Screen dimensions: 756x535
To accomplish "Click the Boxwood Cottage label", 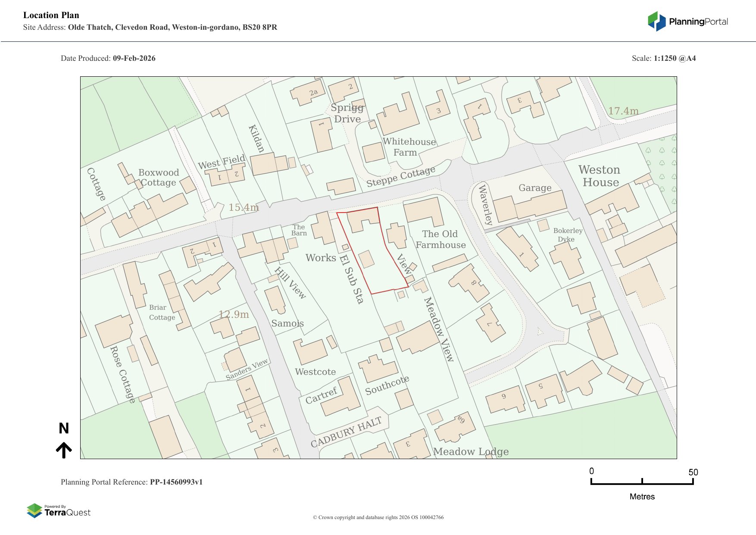I will point(158,177).
